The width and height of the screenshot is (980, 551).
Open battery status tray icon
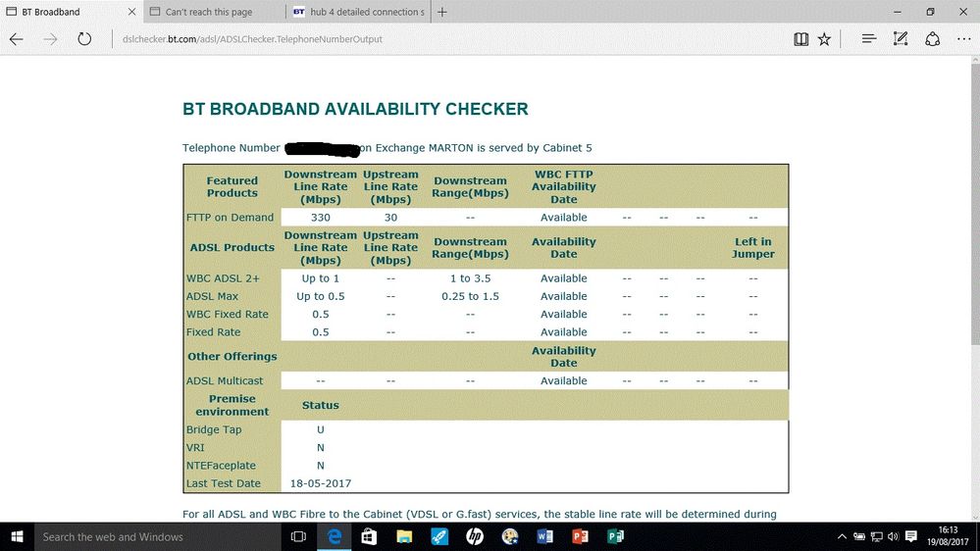[859, 536]
